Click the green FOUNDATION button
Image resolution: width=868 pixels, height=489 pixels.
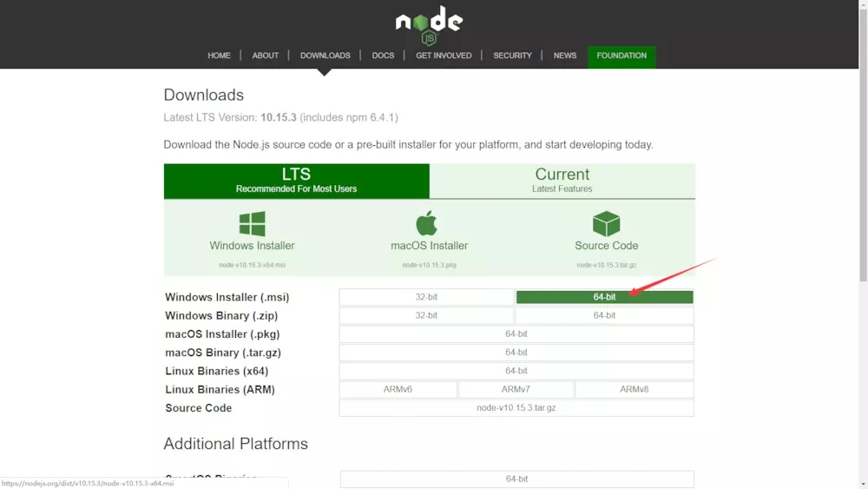pyautogui.click(x=621, y=56)
